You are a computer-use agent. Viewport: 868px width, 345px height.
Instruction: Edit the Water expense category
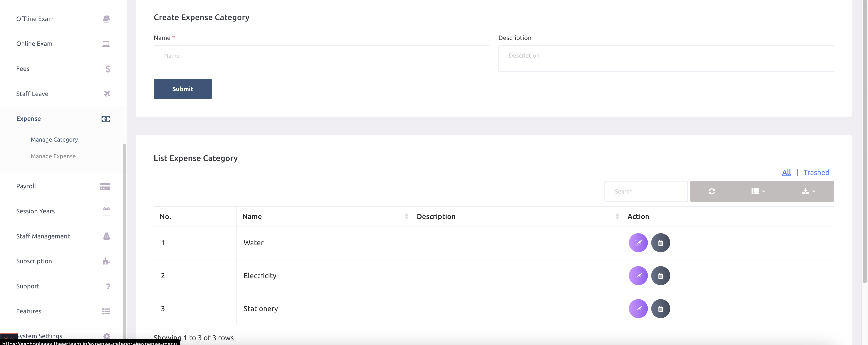click(x=638, y=242)
